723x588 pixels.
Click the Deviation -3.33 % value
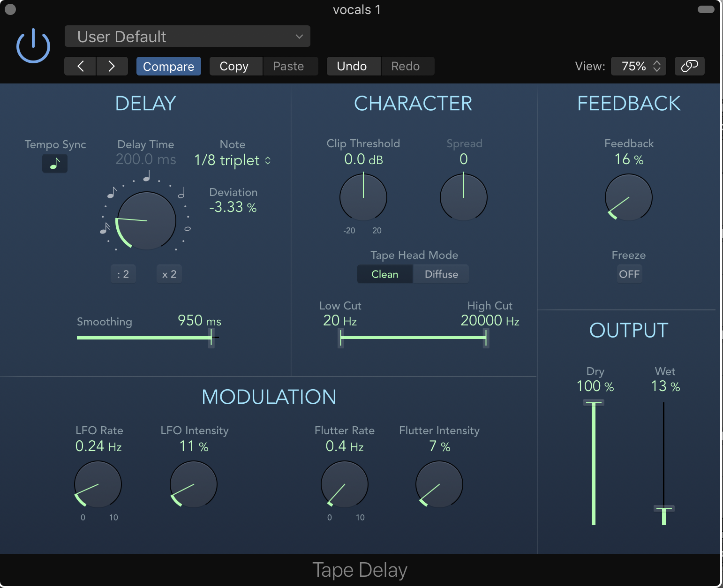click(233, 207)
